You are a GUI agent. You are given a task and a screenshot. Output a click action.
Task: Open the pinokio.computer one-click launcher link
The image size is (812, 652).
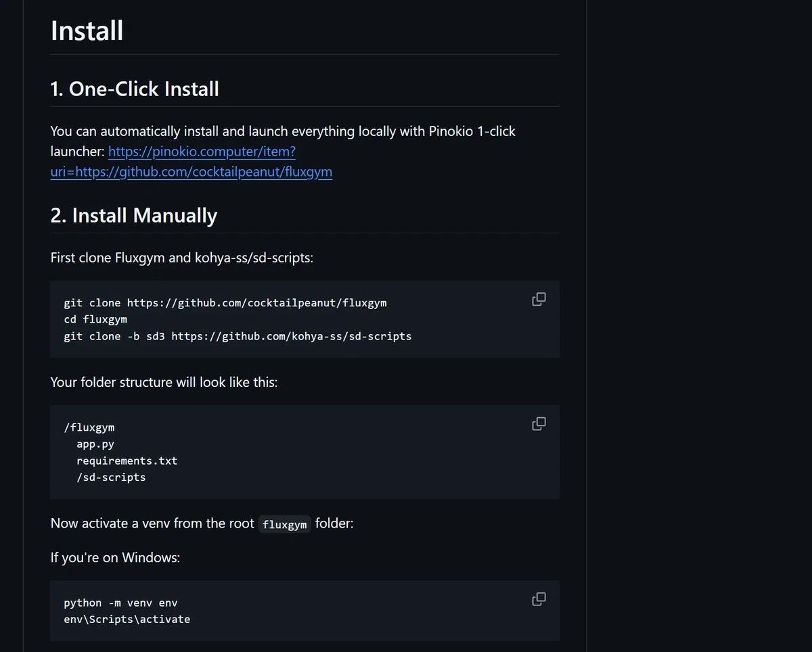click(x=191, y=162)
